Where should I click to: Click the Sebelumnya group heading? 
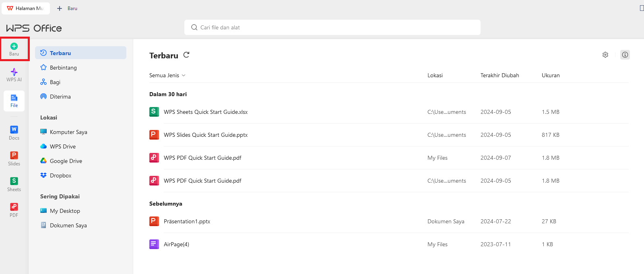coord(166,204)
